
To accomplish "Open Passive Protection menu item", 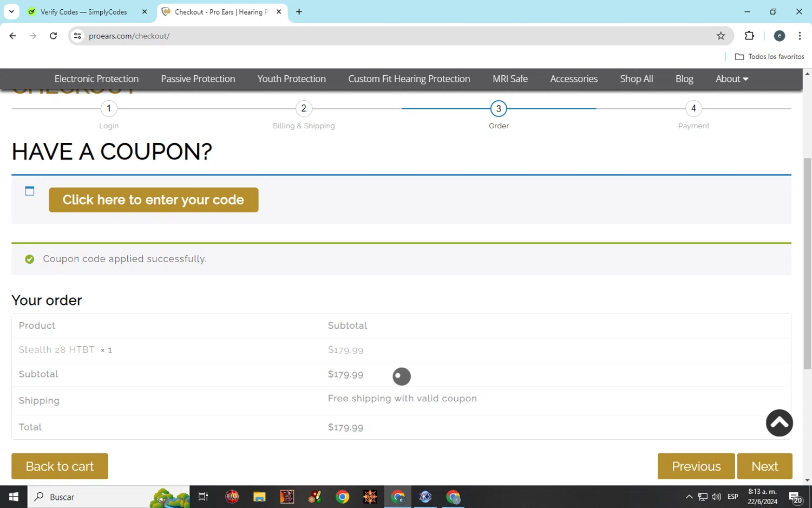I will (198, 79).
